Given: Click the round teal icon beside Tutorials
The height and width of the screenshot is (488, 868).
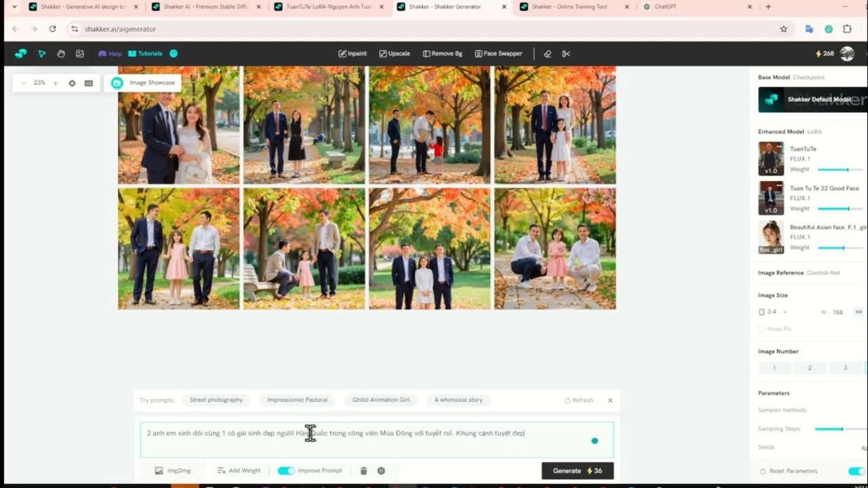Looking at the screenshot, I should (x=174, y=53).
